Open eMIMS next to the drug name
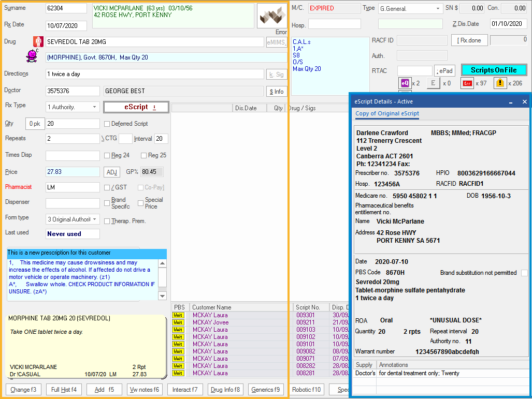This screenshot has width=532, height=399. click(276, 41)
